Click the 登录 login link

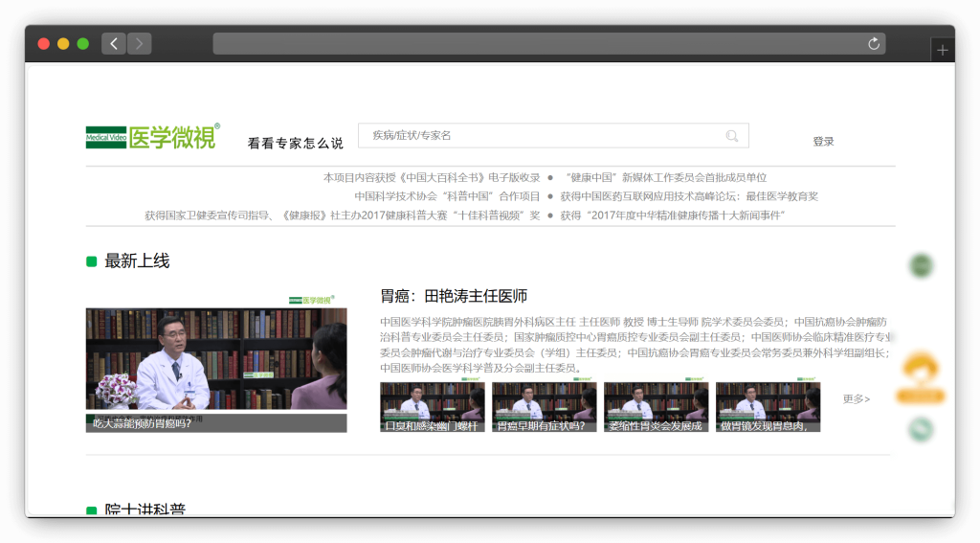tap(823, 142)
